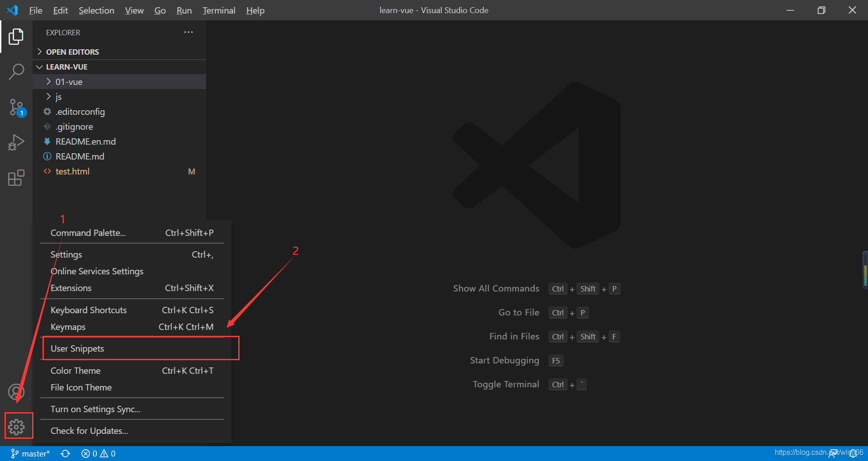This screenshot has width=868, height=461.
Task: Open the Run menu
Action: pyautogui.click(x=184, y=10)
